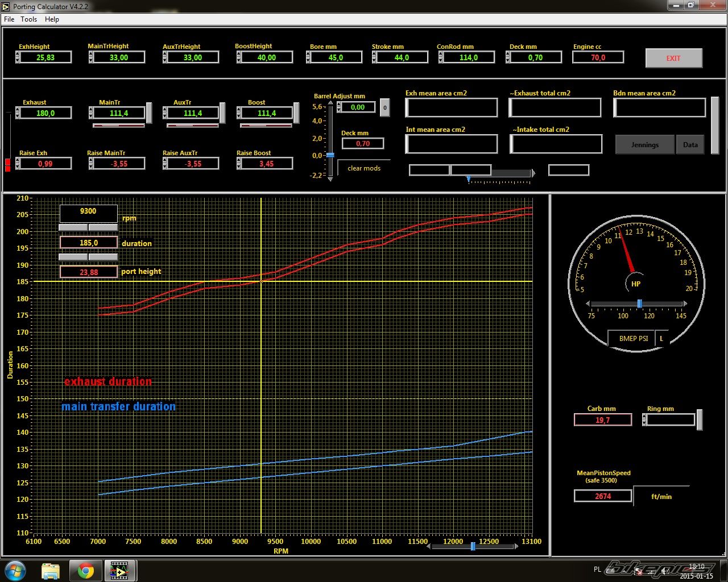Click the 0 reset button beside Barrel Adjust
Viewport: 728px width, 582px height.
[384, 107]
